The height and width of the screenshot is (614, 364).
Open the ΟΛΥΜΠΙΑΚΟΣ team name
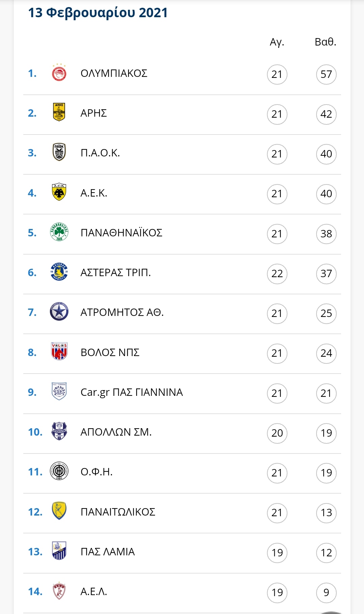[114, 73]
